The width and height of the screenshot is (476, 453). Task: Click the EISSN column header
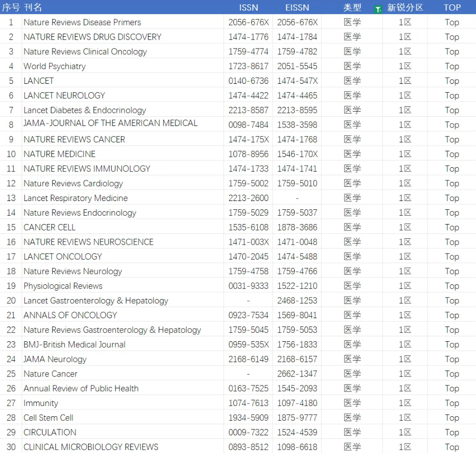point(297,7)
